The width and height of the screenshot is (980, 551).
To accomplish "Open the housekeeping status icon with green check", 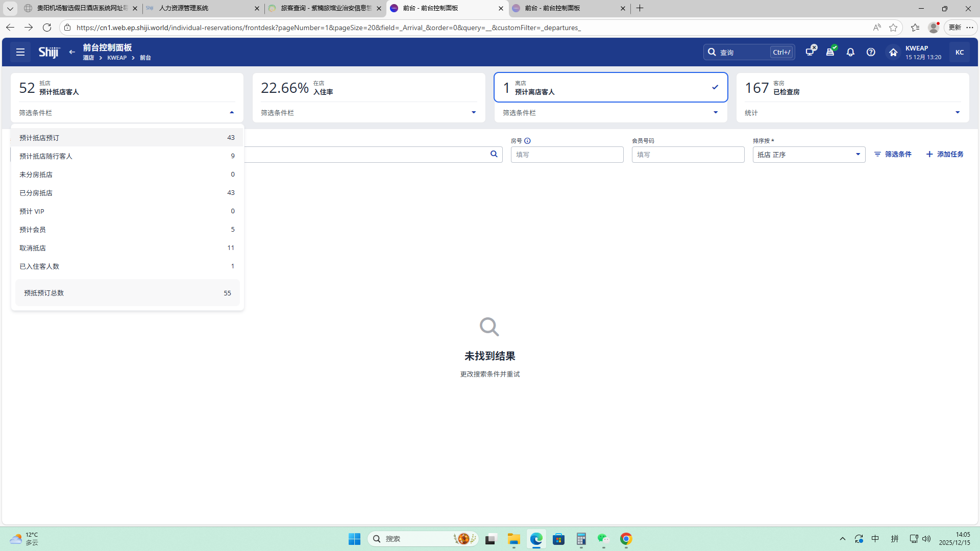I will 830,52.
